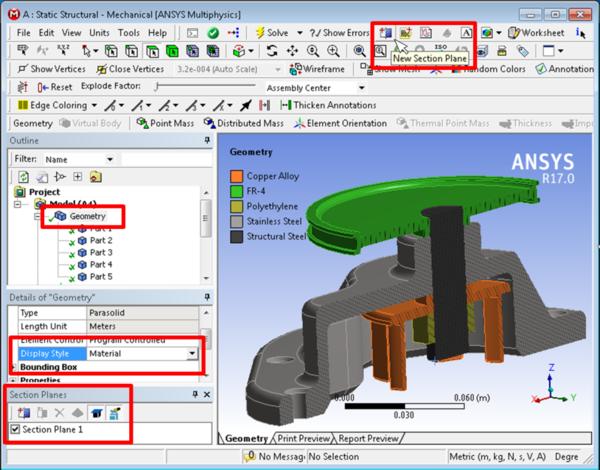This screenshot has width=600, height=470.
Task: Open the Tools menu
Action: pyautogui.click(x=129, y=33)
